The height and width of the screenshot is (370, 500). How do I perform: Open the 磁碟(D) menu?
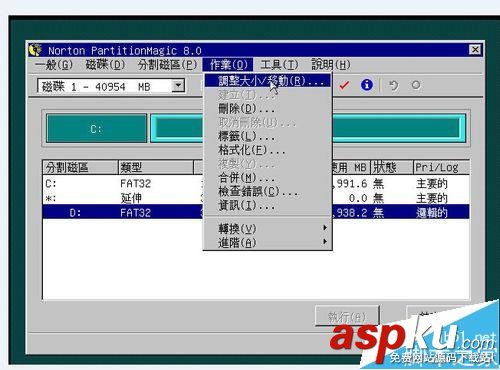coord(105,64)
